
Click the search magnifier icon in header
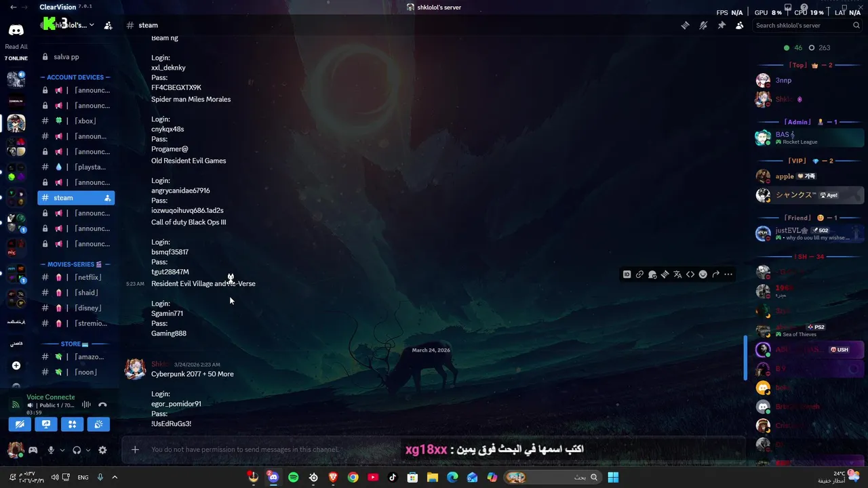click(856, 25)
